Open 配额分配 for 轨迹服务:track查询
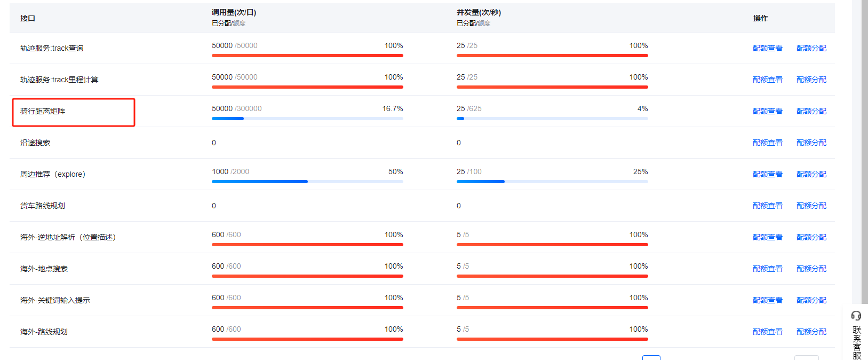Screen dimensions: 868x360 (x=811, y=48)
